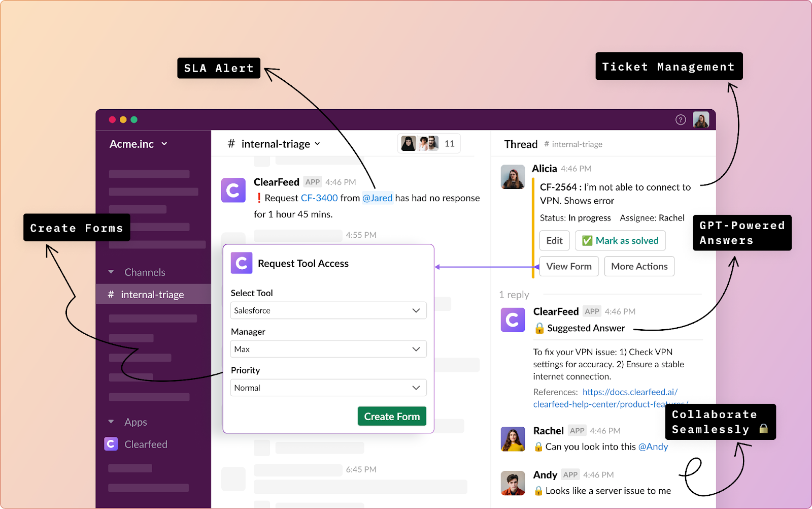Image resolution: width=812 pixels, height=509 pixels.
Task: Click the lock icon on Rachel's message
Action: point(538,447)
